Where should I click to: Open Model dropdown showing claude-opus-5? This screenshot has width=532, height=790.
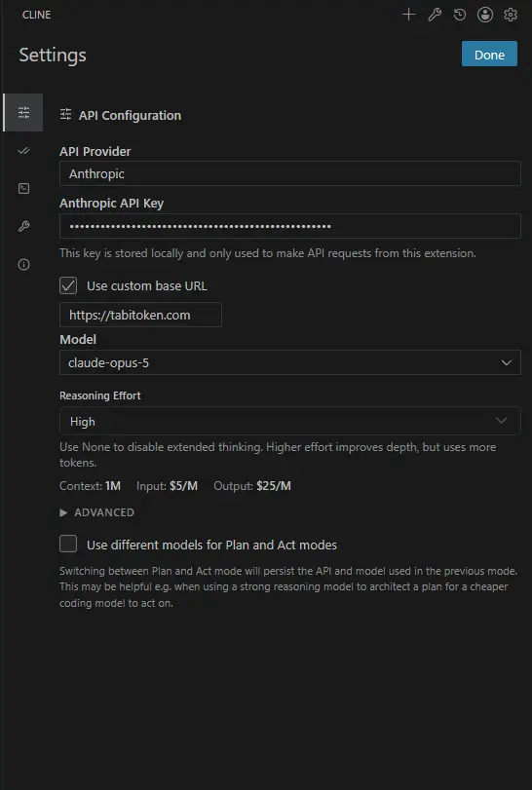tap(290, 362)
